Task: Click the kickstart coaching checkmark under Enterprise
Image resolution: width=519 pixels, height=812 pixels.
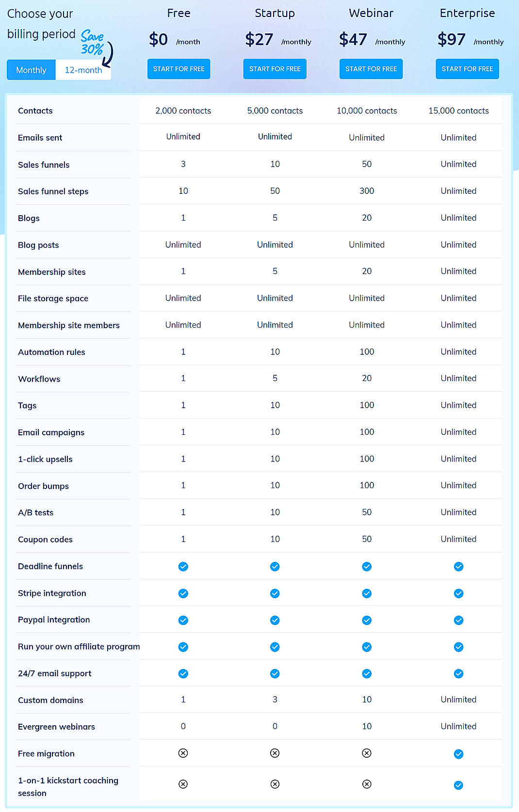Action: pos(458,784)
